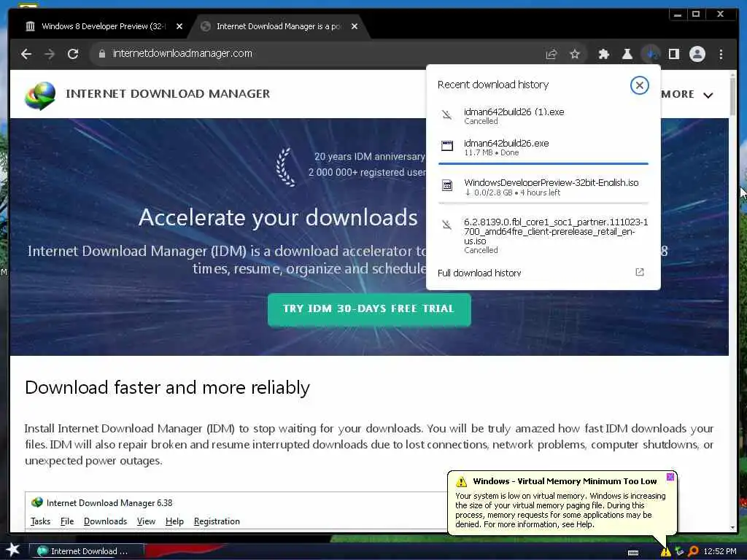
Task: Click Try IDM 30-days free trial
Action: (x=369, y=309)
